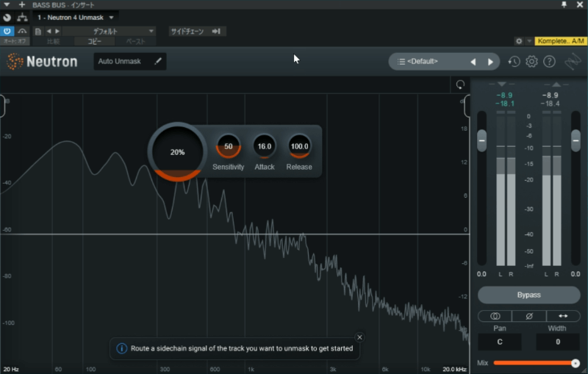Open the channel editor knob icon
The height and width of the screenshot is (374, 588).
(x=7, y=17)
